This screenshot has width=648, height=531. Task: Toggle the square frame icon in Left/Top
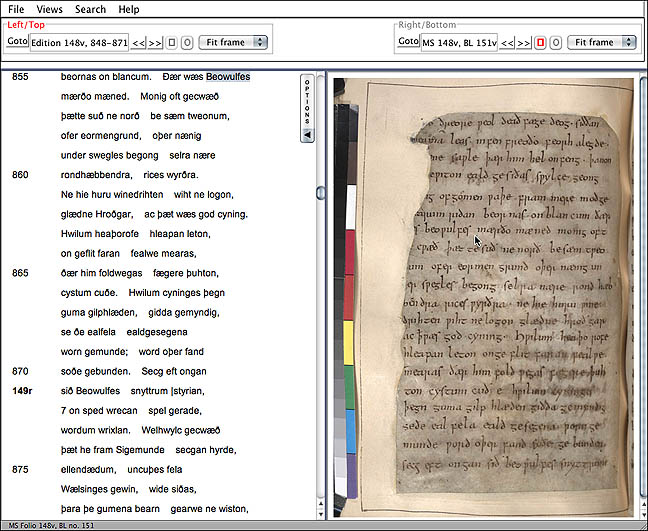coord(172,43)
